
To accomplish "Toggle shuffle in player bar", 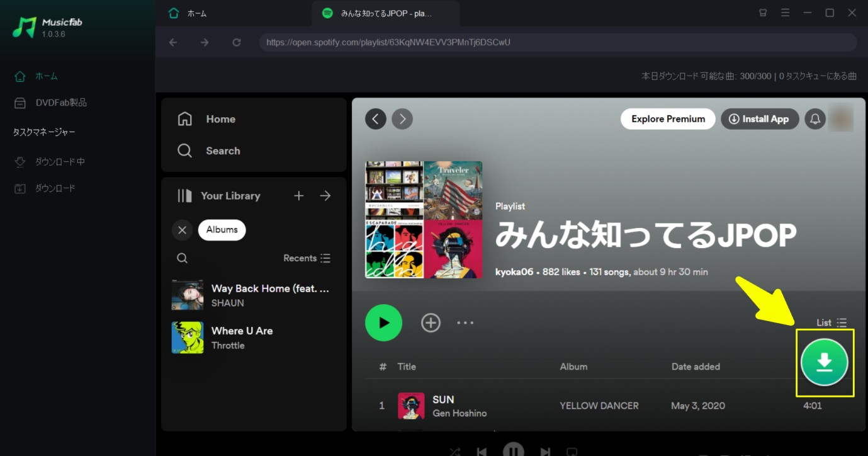I will tap(455, 452).
